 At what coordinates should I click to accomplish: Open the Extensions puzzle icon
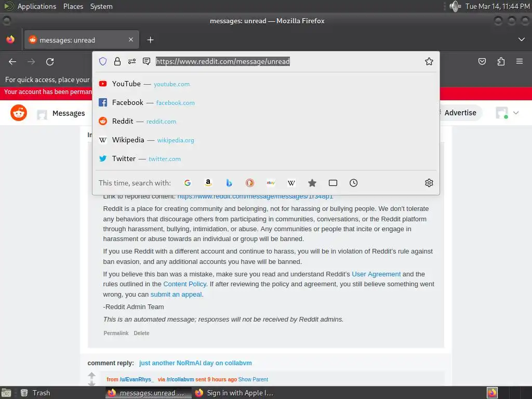(x=501, y=61)
